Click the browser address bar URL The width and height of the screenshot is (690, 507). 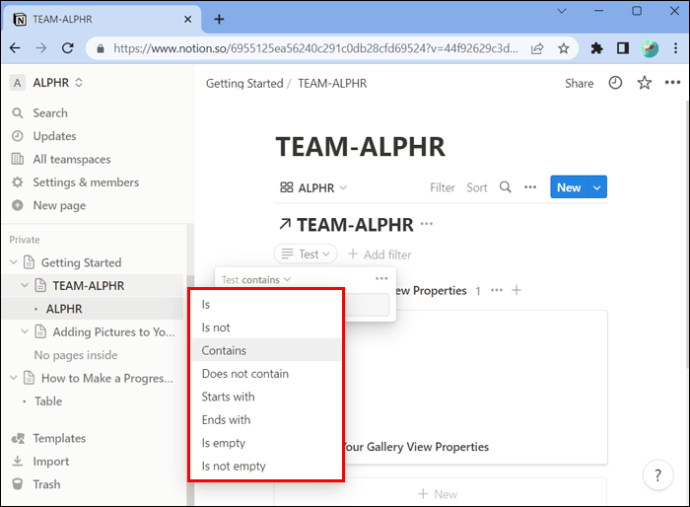point(316,48)
